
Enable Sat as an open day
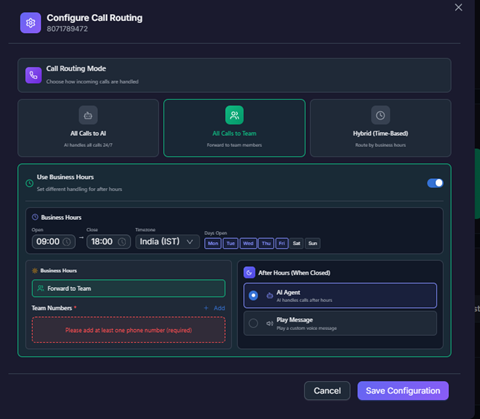pyautogui.click(x=296, y=243)
